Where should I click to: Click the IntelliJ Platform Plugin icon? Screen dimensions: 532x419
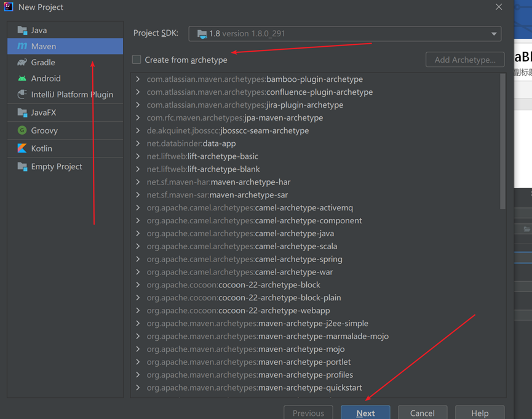tap(22, 94)
